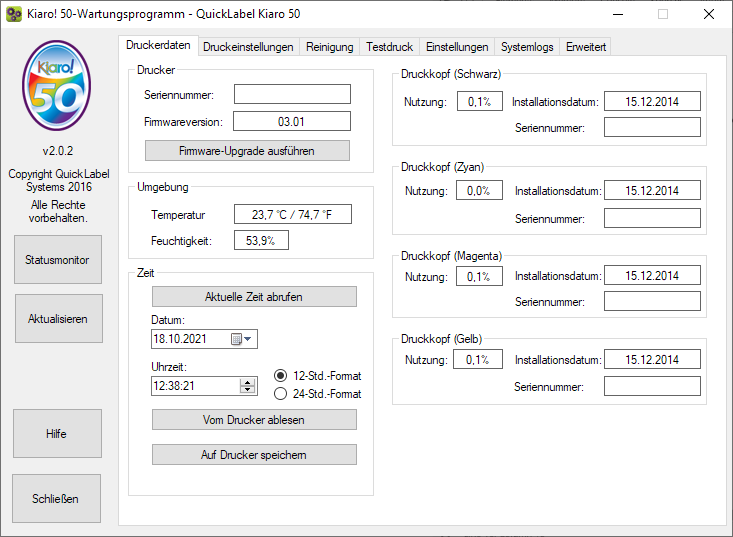Viewport: 733px width, 537px height.
Task: Open Hilfe from the sidebar
Action: point(57,433)
